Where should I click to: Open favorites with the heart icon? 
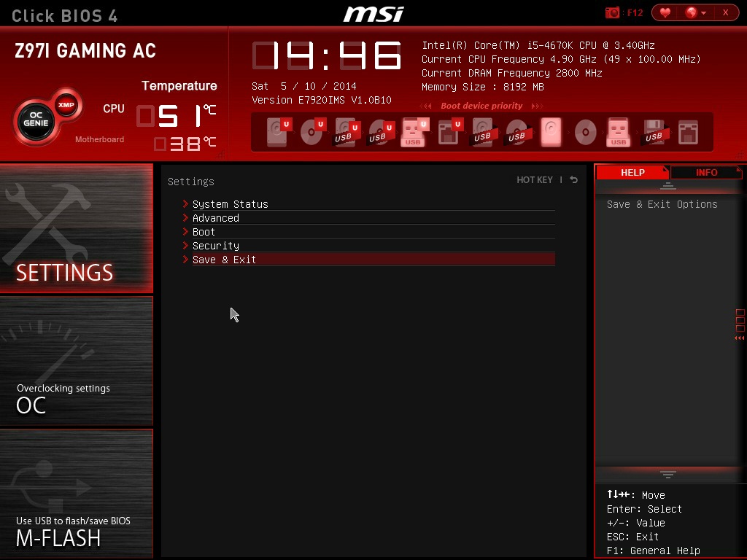665,12
